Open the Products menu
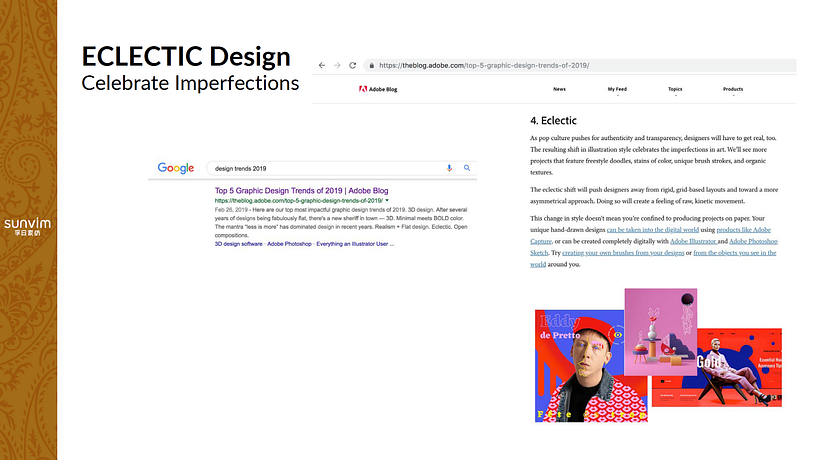Image resolution: width=820 pixels, height=460 pixels. 733,89
